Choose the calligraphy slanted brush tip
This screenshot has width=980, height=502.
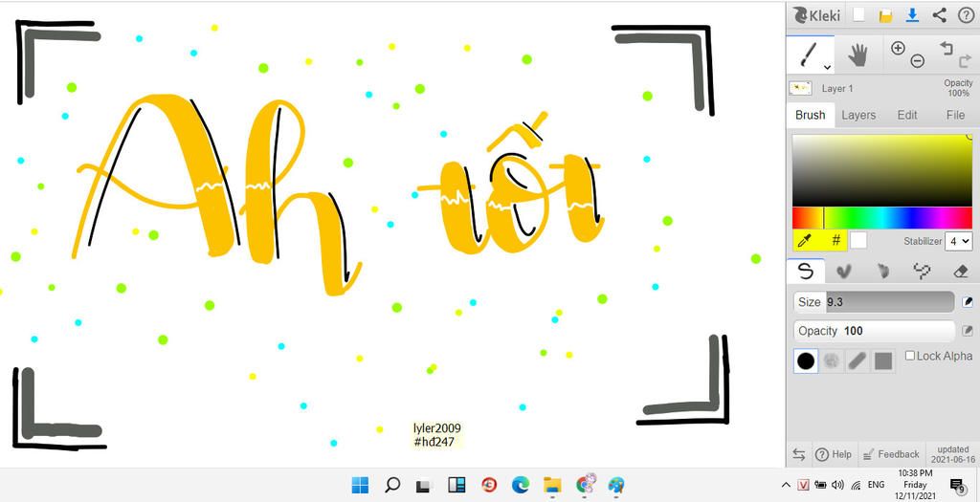coord(857,360)
